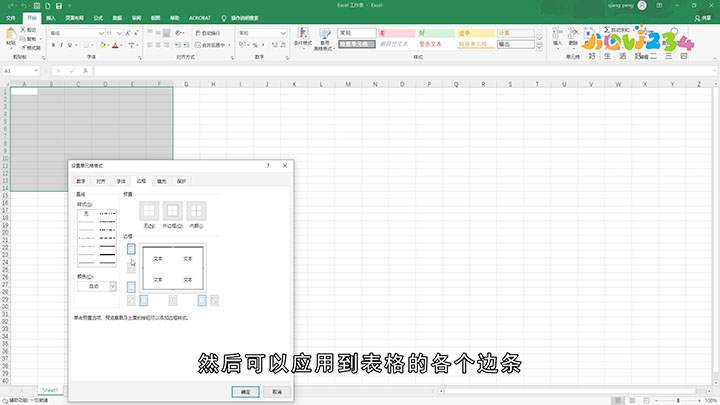Click the Format Painter icon
The width and height of the screenshot is (720, 405).
24,47
